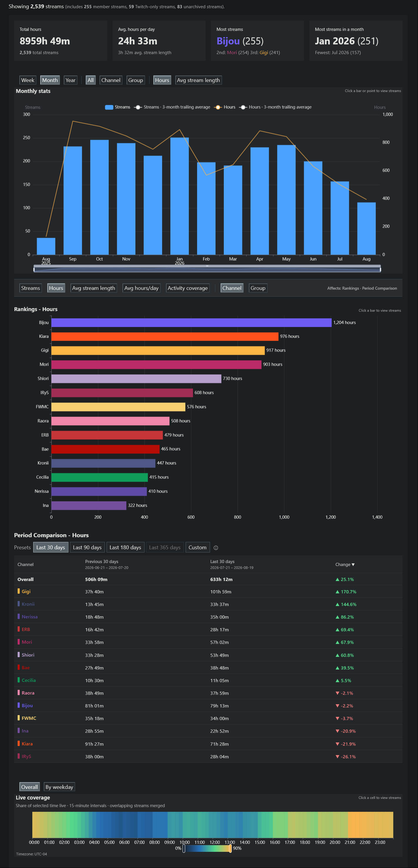Viewport: 418px width, 868px height.
Task: Click Gigi's orange color marker in table
Action: pyautogui.click(x=19, y=591)
